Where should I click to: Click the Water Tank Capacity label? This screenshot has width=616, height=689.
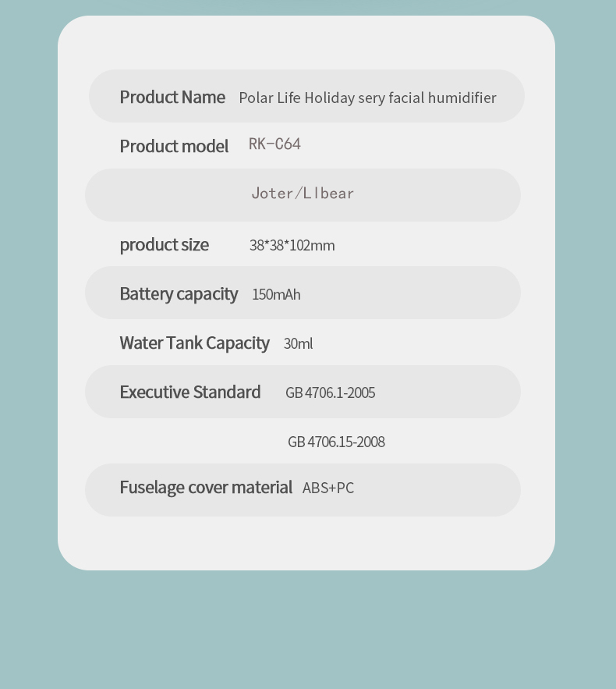coord(194,343)
